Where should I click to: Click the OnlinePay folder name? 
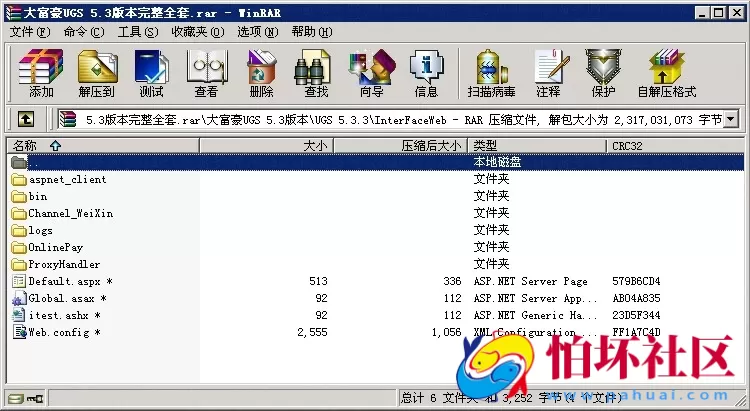click(x=55, y=247)
